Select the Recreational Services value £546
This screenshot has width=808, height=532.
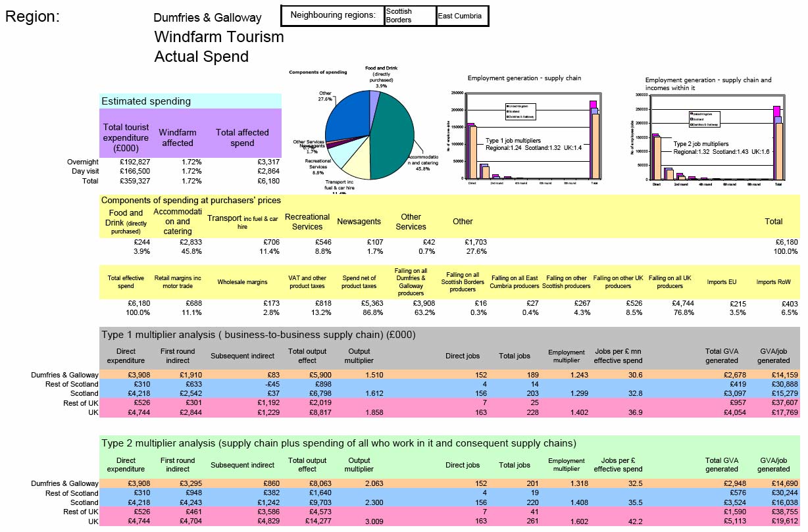323,242
